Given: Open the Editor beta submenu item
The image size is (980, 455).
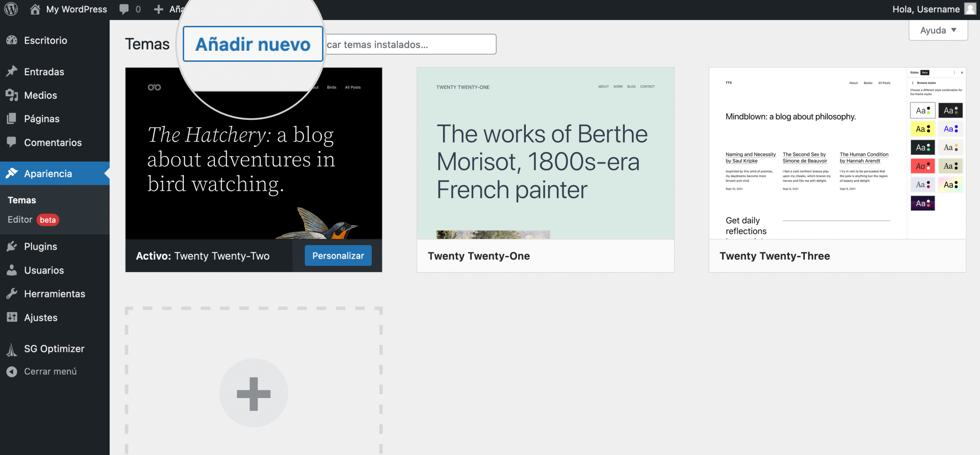Looking at the screenshot, I should pos(33,219).
